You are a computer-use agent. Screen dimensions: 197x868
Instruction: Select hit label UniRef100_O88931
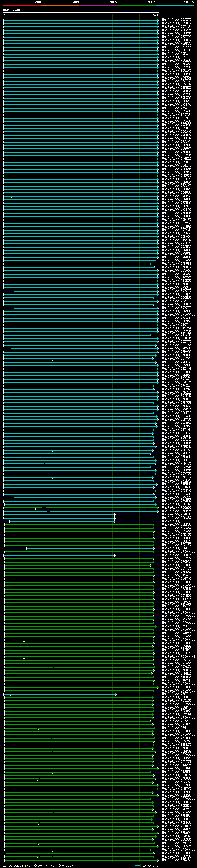[x=177, y=840]
